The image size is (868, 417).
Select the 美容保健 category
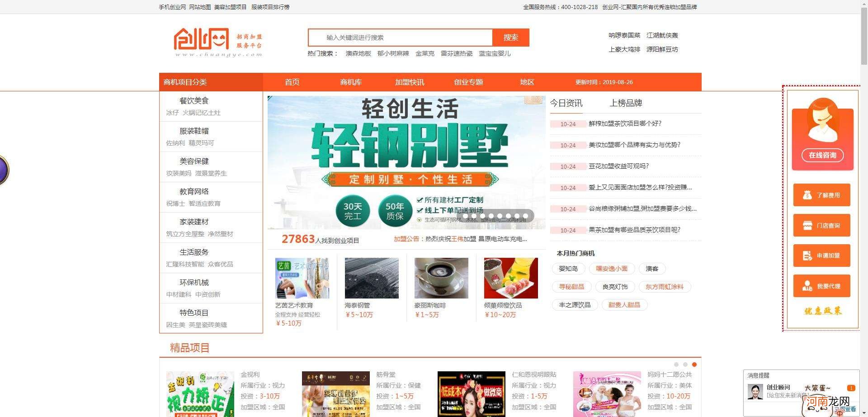(194, 161)
